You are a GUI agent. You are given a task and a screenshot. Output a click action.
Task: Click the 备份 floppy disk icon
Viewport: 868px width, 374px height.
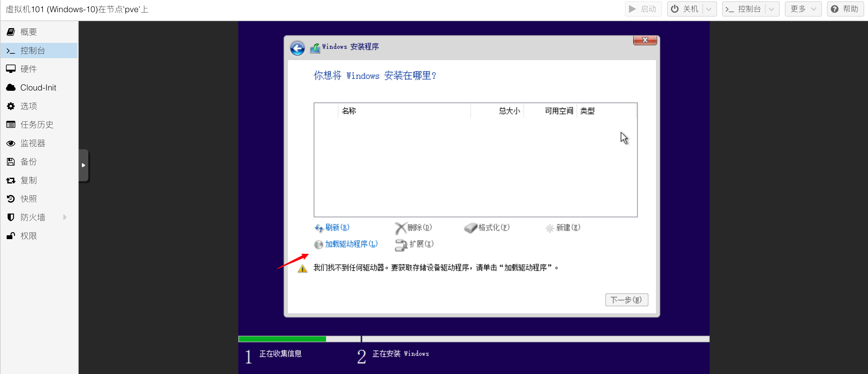(11, 161)
